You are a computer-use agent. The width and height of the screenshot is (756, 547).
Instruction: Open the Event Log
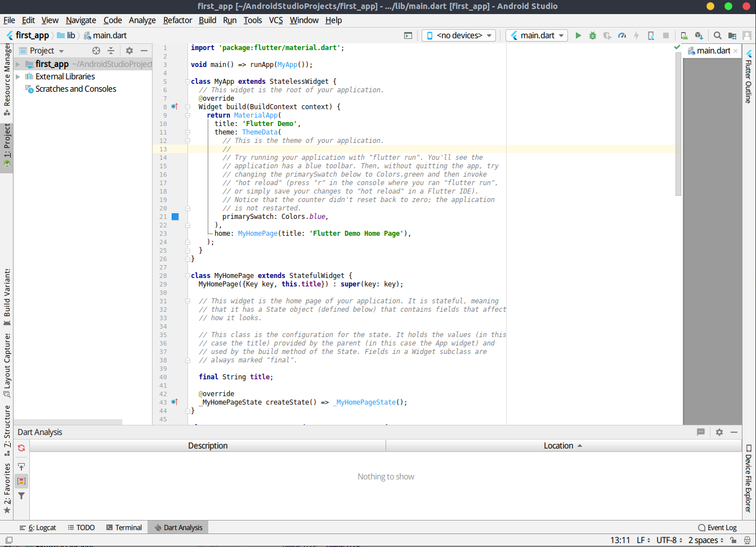click(718, 527)
